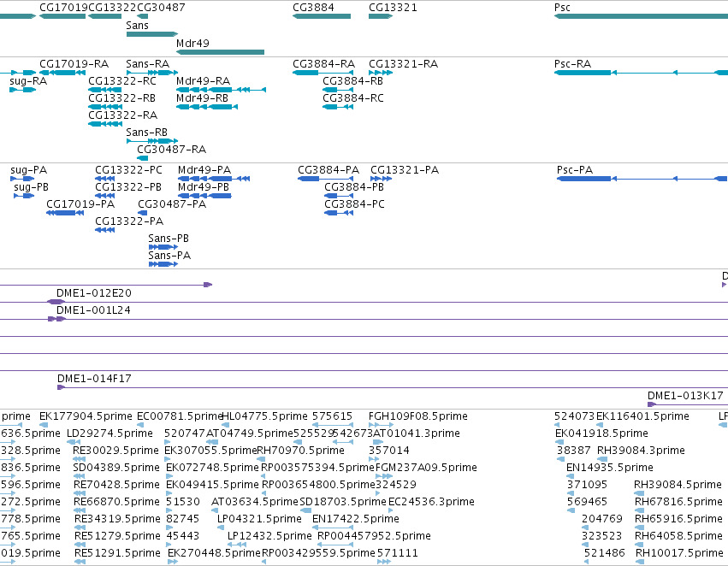Click EST FGH109F08.5prime
The width and height of the screenshot is (728, 566).
(x=417, y=416)
